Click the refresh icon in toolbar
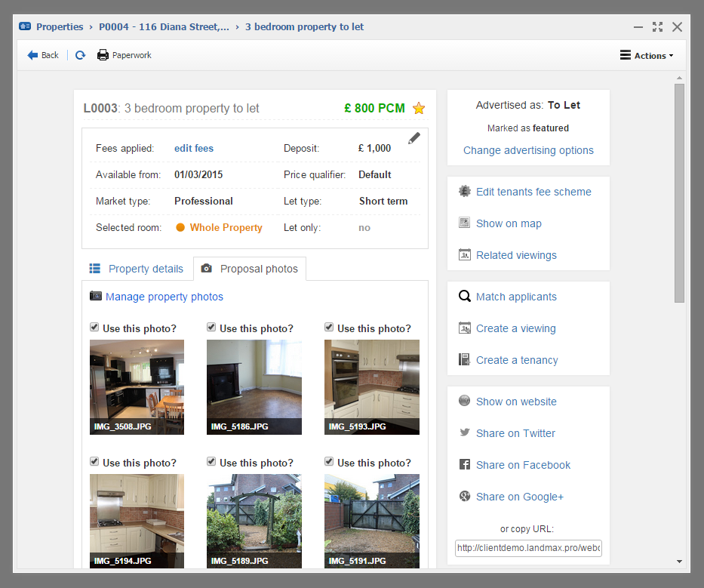 80,55
